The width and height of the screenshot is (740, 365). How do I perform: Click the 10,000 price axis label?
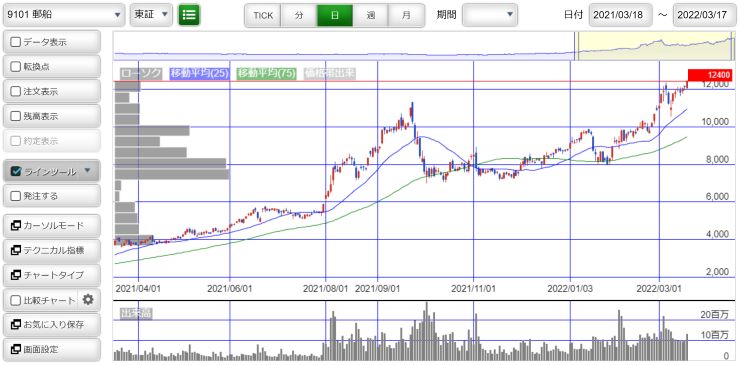pos(715,122)
